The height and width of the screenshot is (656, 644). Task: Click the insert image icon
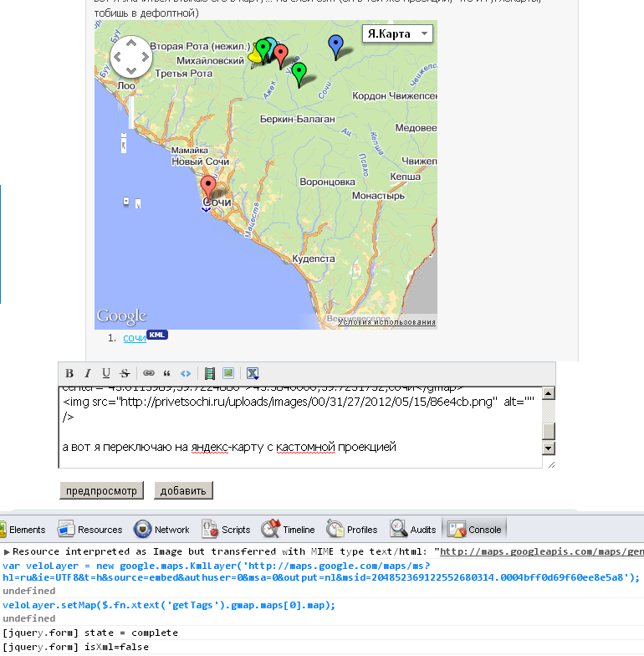[x=227, y=373]
